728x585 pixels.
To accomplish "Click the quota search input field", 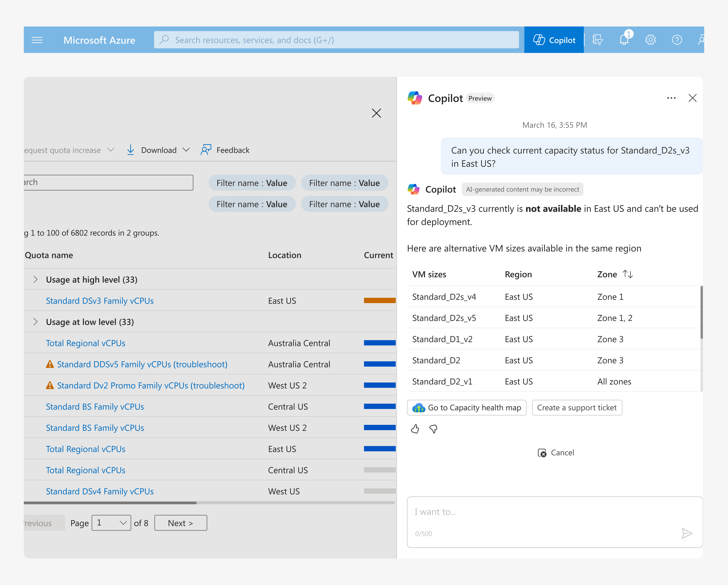I will tap(108, 182).
